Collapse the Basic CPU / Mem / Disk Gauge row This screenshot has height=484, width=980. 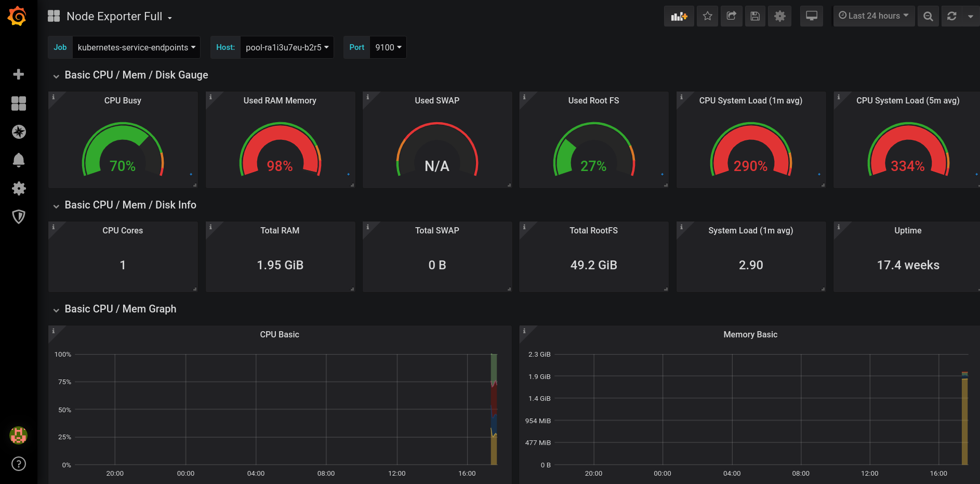57,75
